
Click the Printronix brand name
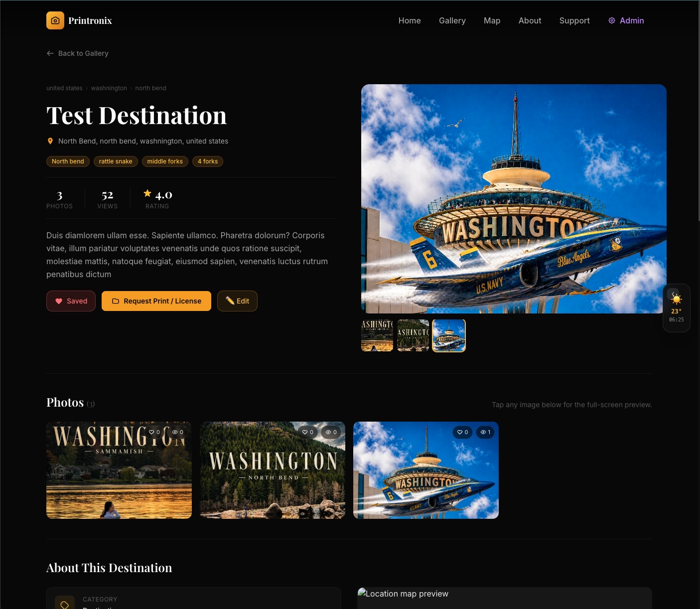click(90, 20)
